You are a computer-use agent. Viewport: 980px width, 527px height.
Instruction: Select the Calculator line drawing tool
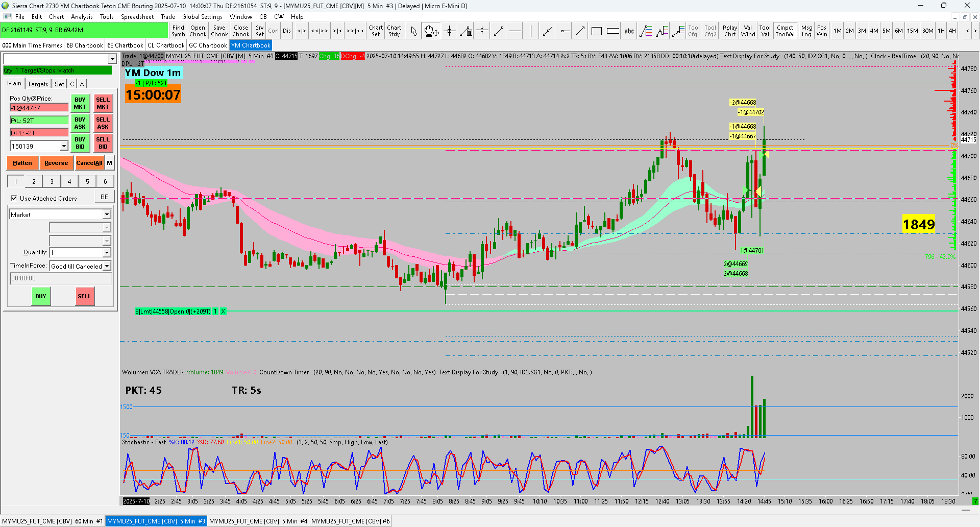[466, 31]
